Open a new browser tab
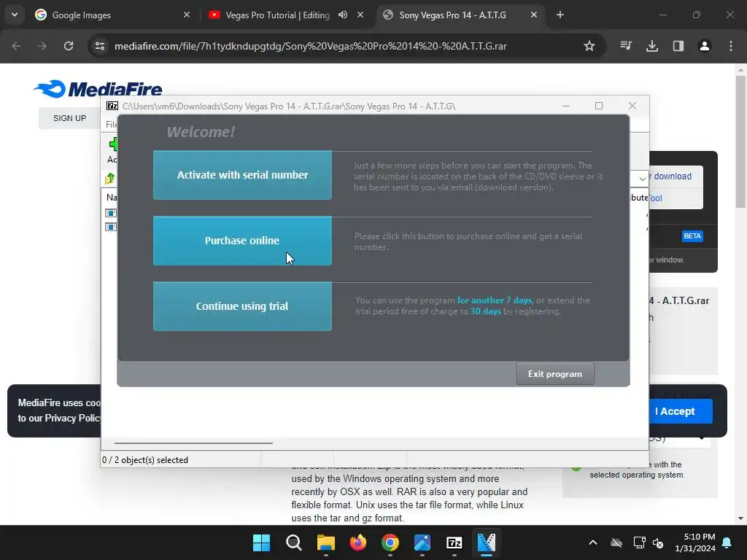The height and width of the screenshot is (560, 747). (x=560, y=15)
